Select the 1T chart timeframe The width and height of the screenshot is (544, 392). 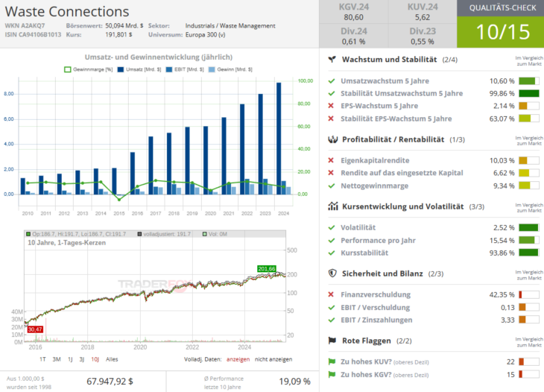pyautogui.click(x=42, y=359)
